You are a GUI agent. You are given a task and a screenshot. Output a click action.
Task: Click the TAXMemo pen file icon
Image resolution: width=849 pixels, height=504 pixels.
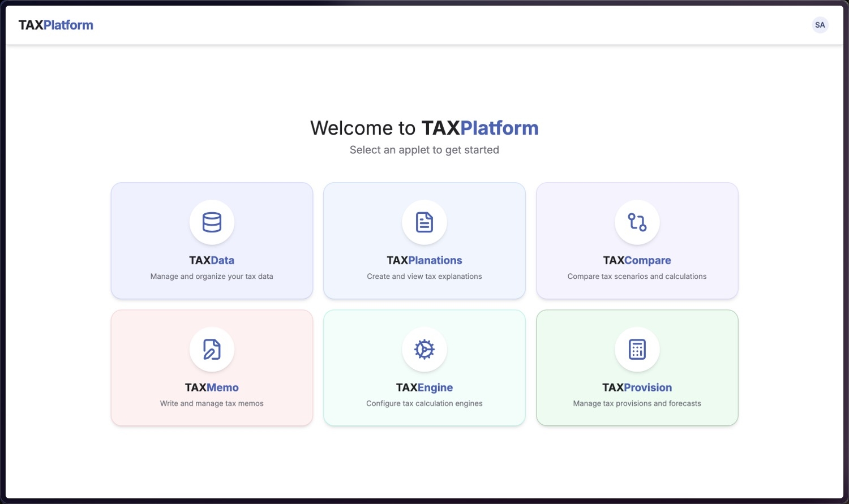212,350
